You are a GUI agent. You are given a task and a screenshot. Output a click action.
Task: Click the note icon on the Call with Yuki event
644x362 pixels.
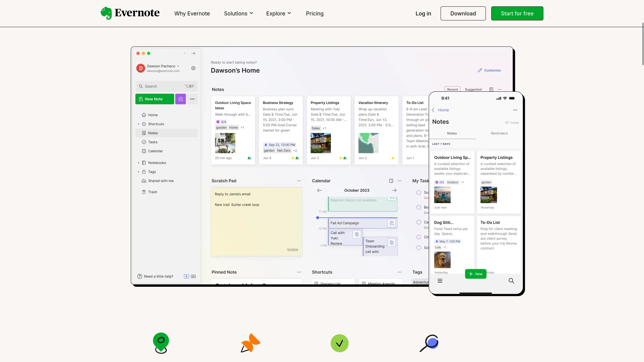click(x=357, y=234)
